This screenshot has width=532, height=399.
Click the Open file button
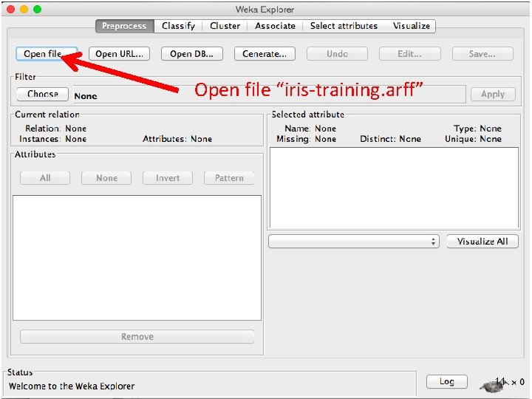[47, 54]
